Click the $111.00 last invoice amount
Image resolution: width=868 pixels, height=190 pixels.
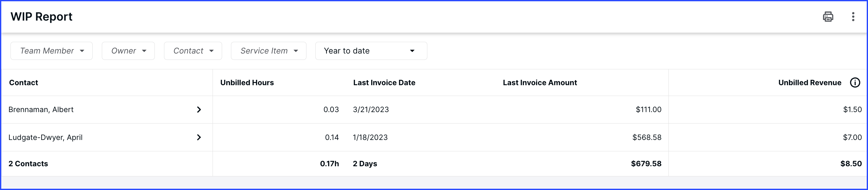(648, 110)
